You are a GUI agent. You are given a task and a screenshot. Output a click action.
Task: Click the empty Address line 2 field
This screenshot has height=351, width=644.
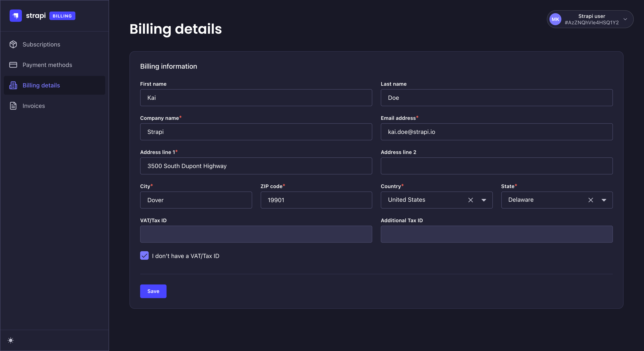point(497,166)
